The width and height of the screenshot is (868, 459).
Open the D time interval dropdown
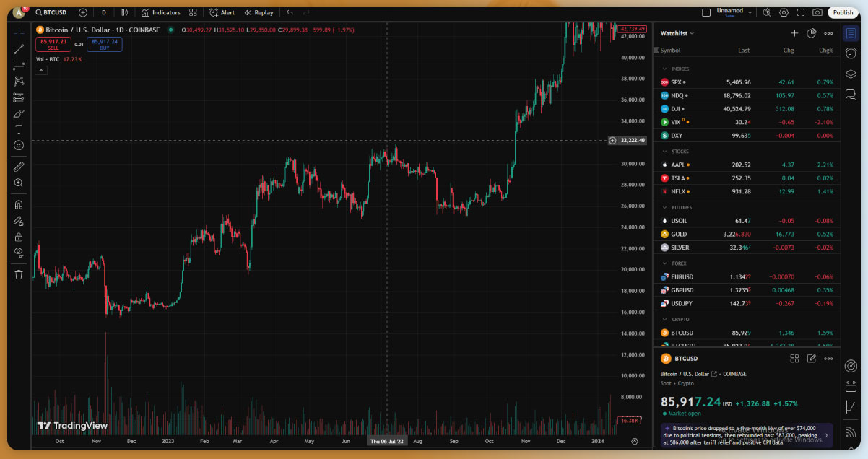click(x=104, y=12)
